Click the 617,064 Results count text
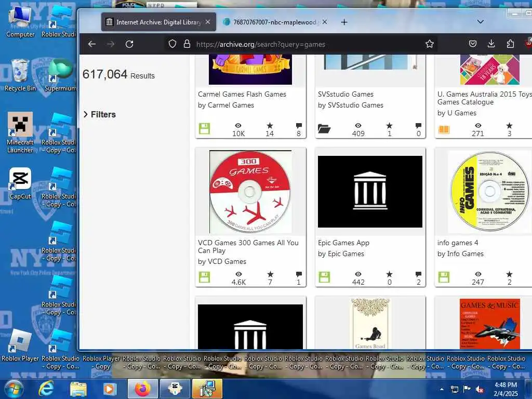This screenshot has width=532, height=399. 118,74
